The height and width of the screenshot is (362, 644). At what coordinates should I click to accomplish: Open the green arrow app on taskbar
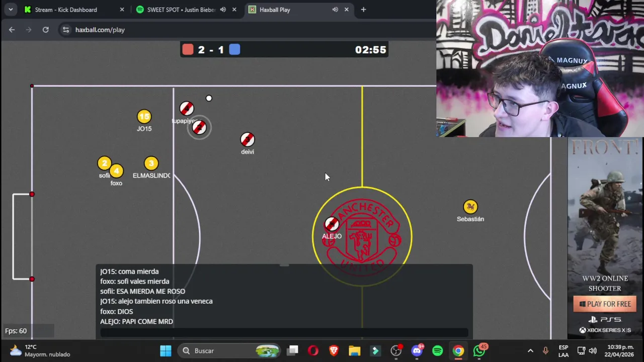pos(375,350)
